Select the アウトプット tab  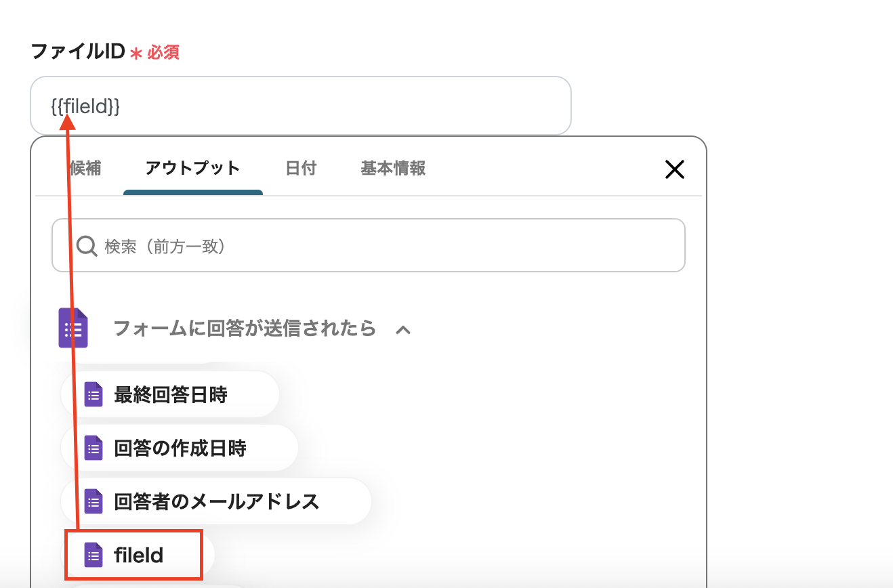(192, 168)
